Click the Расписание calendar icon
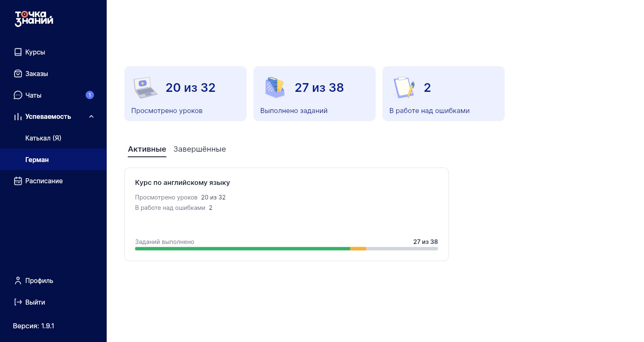The width and height of the screenshot is (644, 342). (x=18, y=181)
